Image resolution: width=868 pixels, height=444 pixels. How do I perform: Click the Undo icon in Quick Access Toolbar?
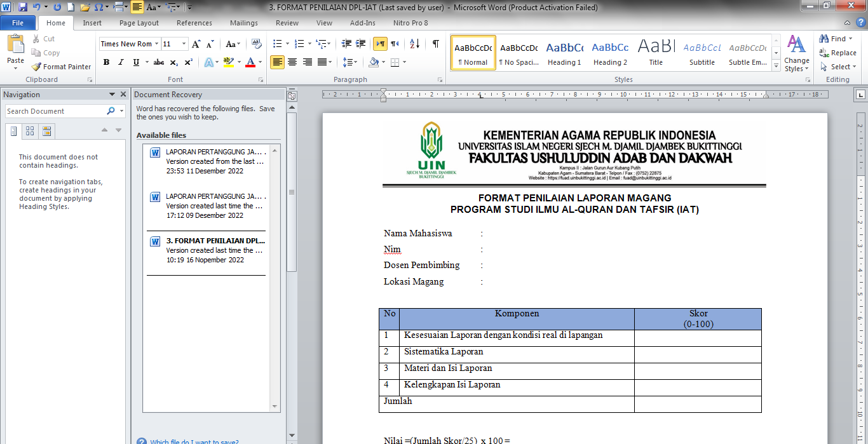(x=37, y=7)
